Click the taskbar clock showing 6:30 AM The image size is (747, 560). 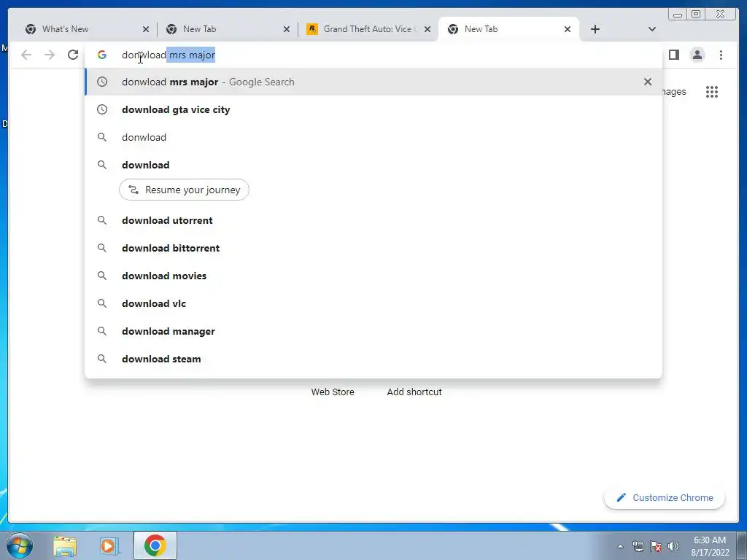[710, 546]
